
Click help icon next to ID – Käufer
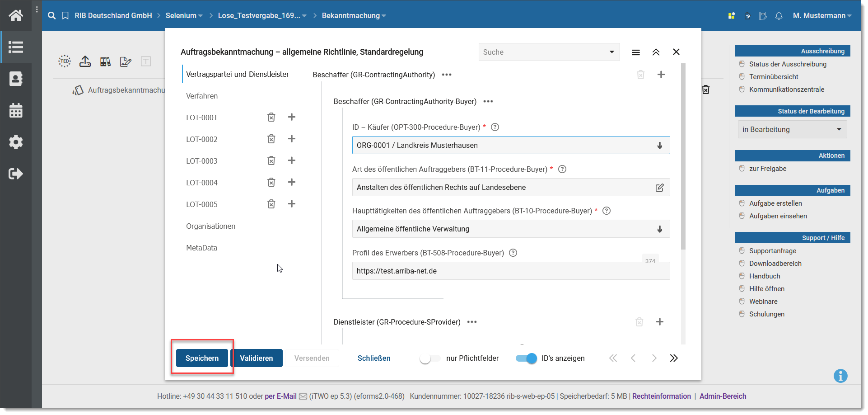(495, 127)
